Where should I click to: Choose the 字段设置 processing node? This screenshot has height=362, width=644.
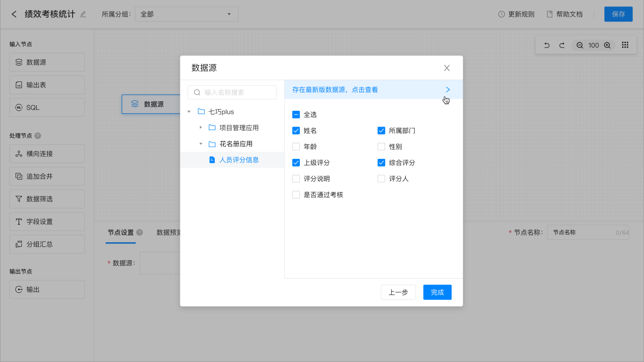[47, 222]
